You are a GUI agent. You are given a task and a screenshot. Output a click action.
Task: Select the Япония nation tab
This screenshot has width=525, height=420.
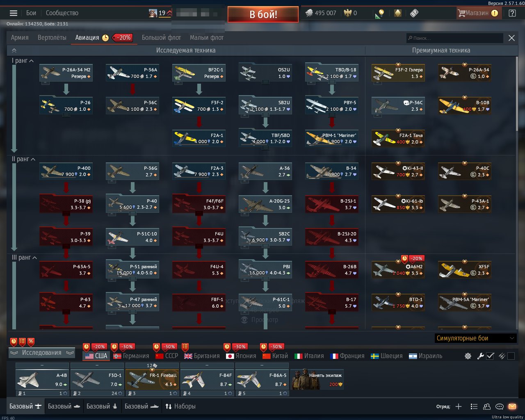click(241, 356)
